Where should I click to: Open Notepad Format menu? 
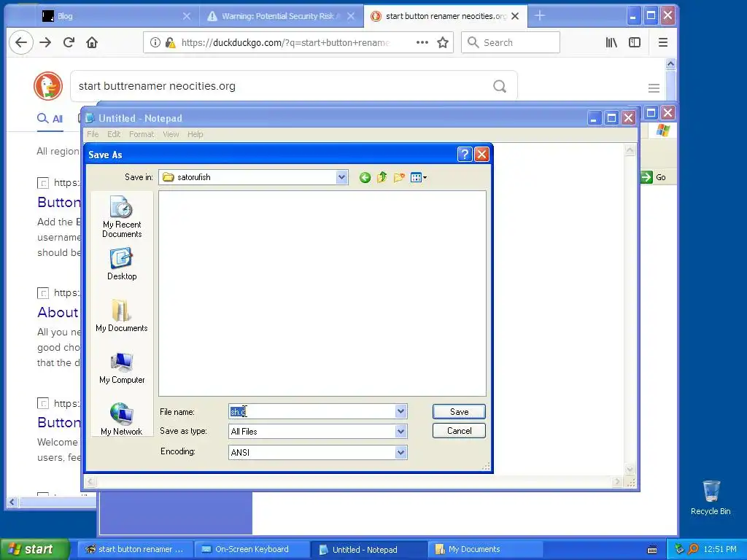pos(142,134)
